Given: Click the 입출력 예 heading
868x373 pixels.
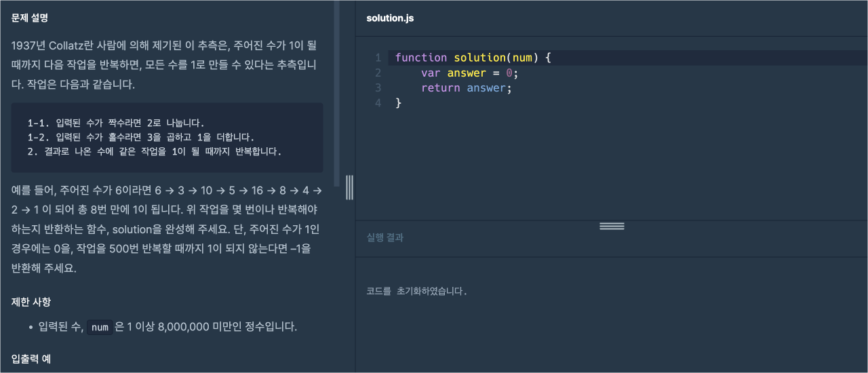Looking at the screenshot, I should click(31, 359).
